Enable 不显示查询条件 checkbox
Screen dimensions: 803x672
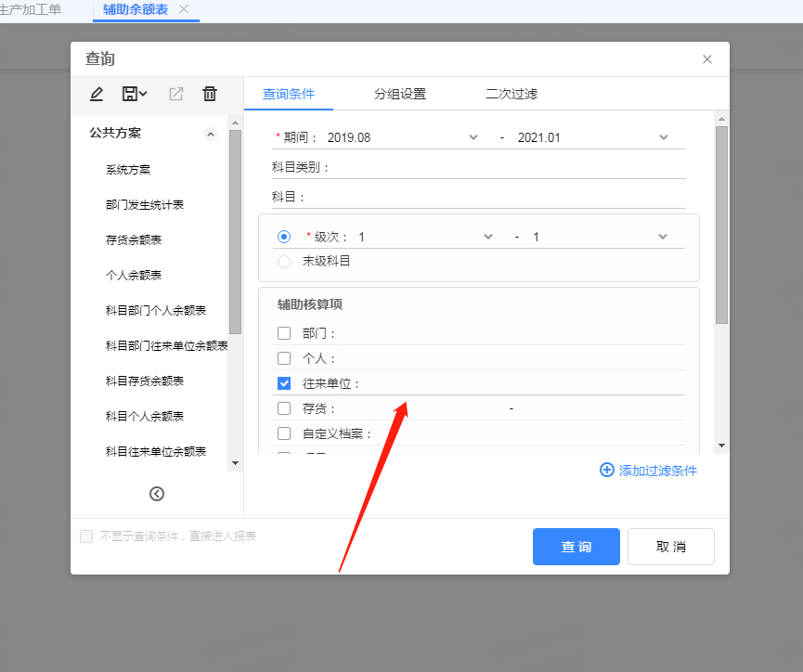click(86, 536)
